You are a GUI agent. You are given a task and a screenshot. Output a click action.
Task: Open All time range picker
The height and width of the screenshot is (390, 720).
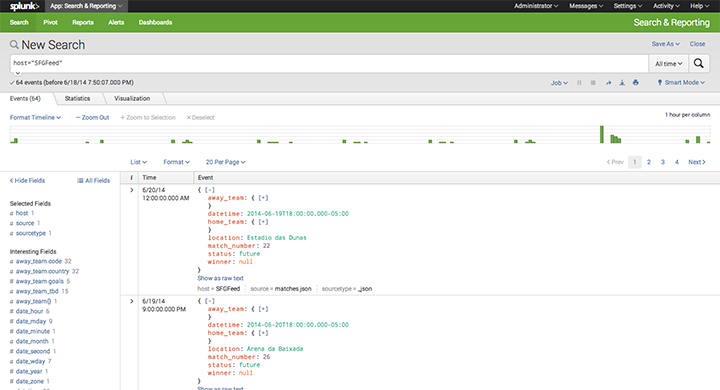(x=669, y=64)
